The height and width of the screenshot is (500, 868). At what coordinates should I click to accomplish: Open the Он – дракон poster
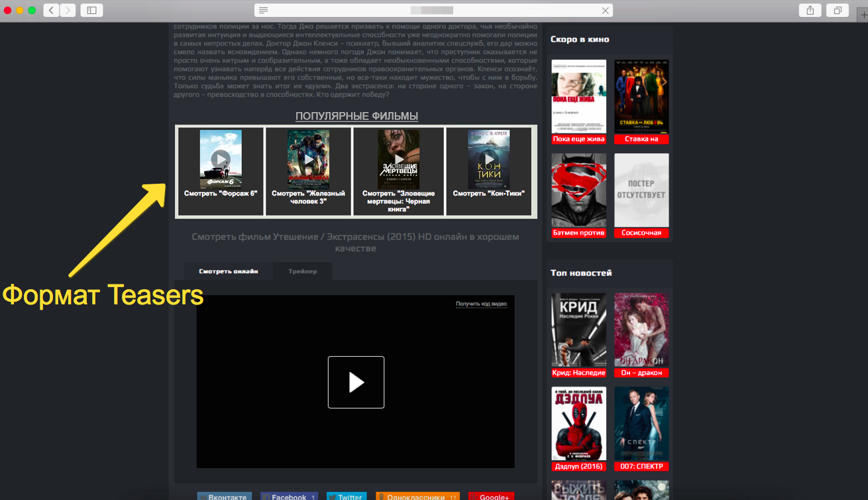click(x=641, y=331)
